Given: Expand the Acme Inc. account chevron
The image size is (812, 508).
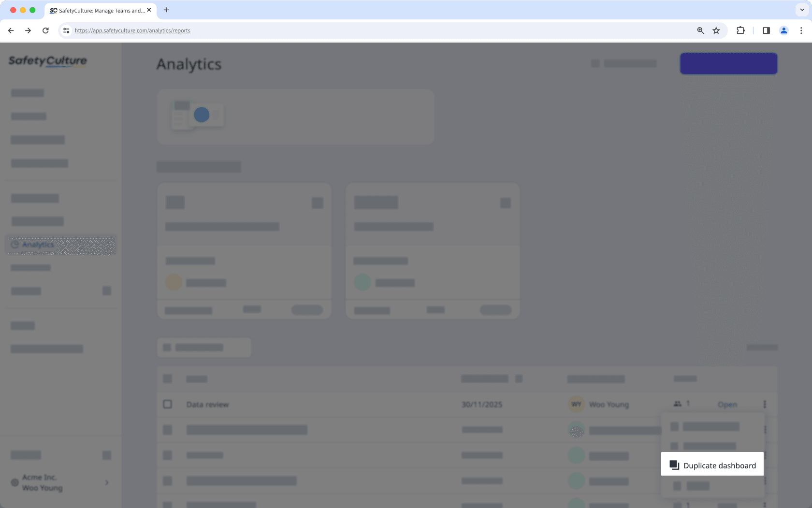Looking at the screenshot, I should coord(106,482).
